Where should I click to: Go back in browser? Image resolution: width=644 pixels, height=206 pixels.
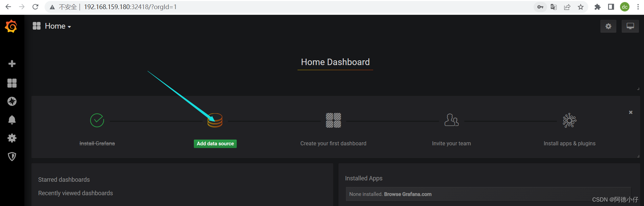(x=8, y=7)
